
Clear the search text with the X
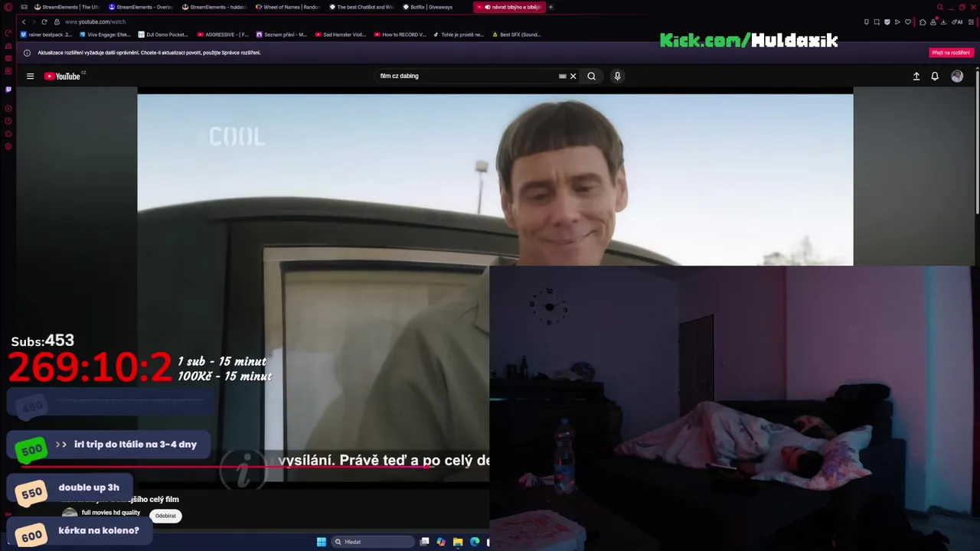point(573,76)
